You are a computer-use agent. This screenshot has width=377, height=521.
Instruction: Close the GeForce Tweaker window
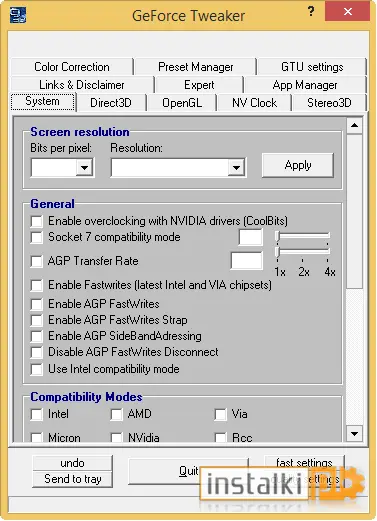[347, 12]
